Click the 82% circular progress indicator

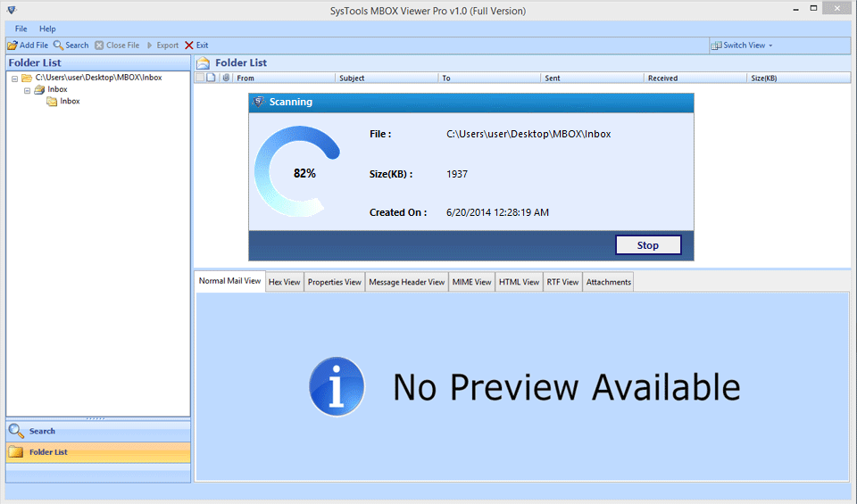pyautogui.click(x=298, y=171)
